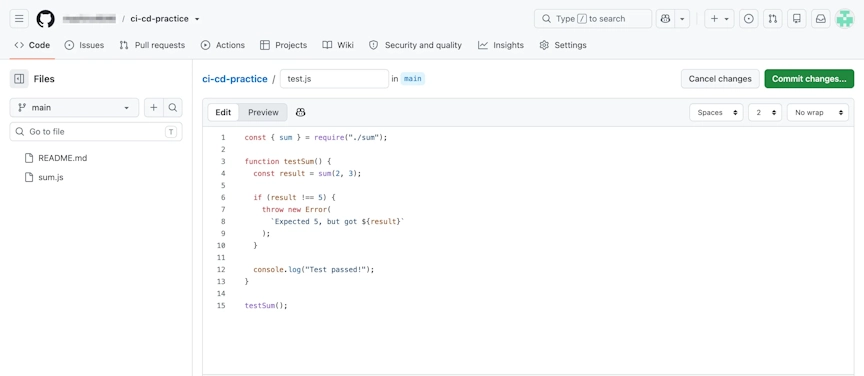The height and width of the screenshot is (376, 864).
Task: Click the Security tab shield icon
Action: pos(374,45)
